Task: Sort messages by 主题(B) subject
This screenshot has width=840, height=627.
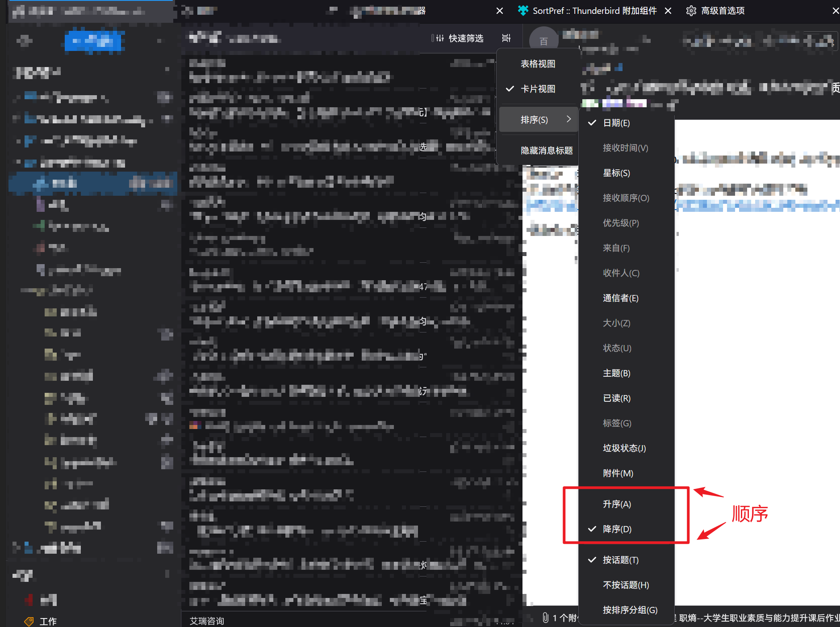Action: [616, 373]
